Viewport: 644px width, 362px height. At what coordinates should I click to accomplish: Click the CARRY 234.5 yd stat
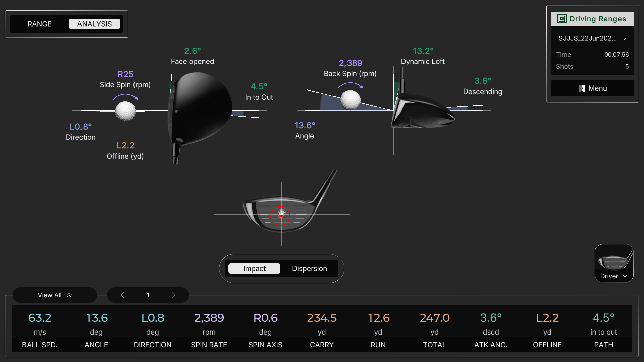click(322, 330)
